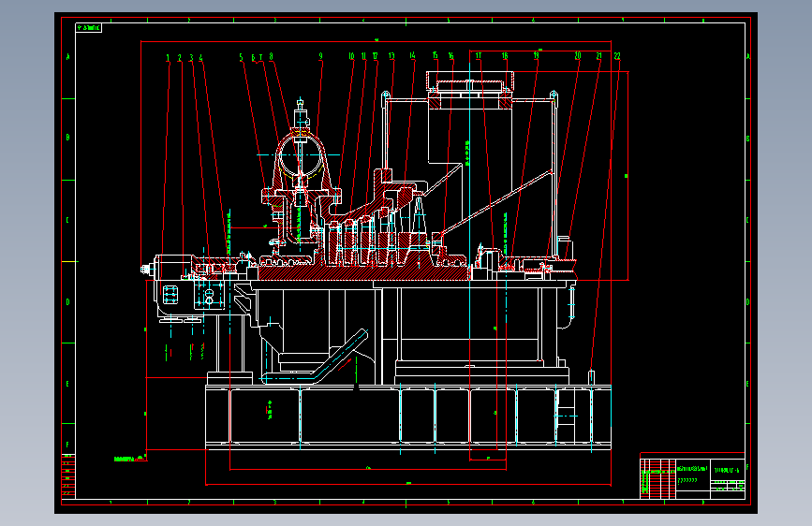Click zone letter E on right border

click(x=747, y=384)
